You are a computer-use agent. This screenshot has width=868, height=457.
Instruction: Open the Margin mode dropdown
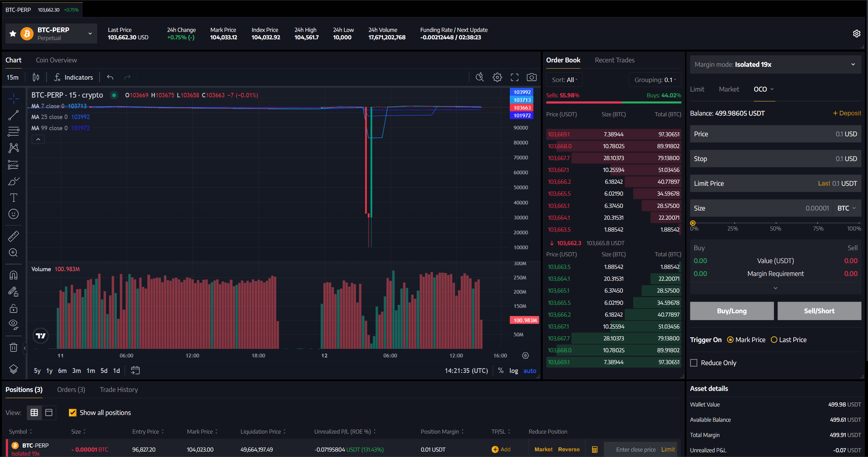[x=775, y=64]
